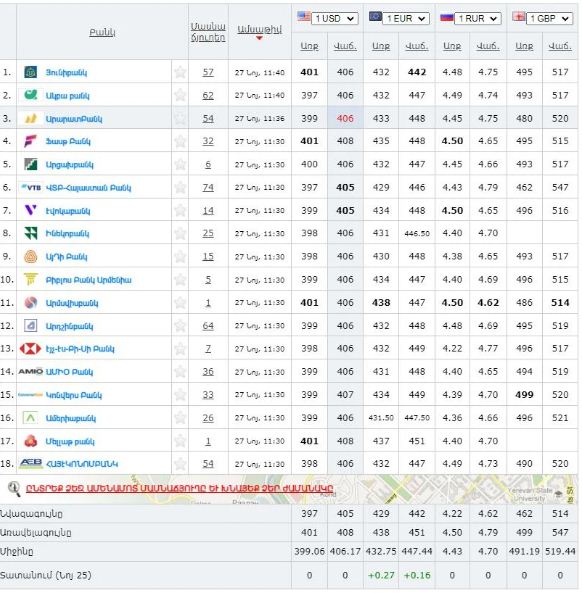583x593 pixels.
Task: Click red 406 USD sell in ԱրարատԲանկ row
Action: point(345,118)
